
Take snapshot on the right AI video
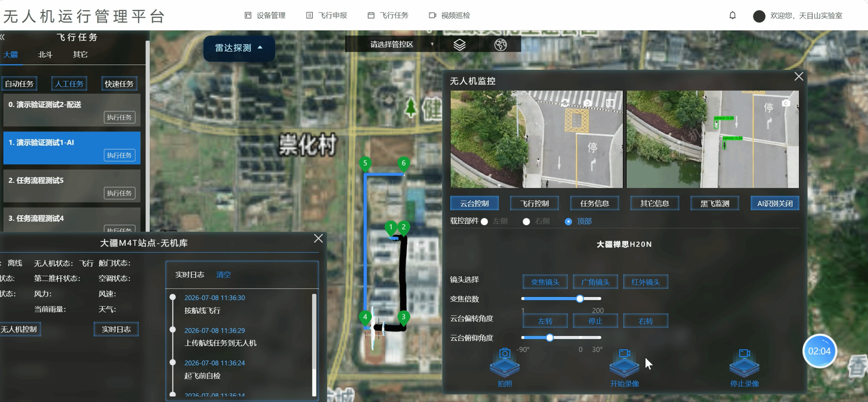click(786, 103)
